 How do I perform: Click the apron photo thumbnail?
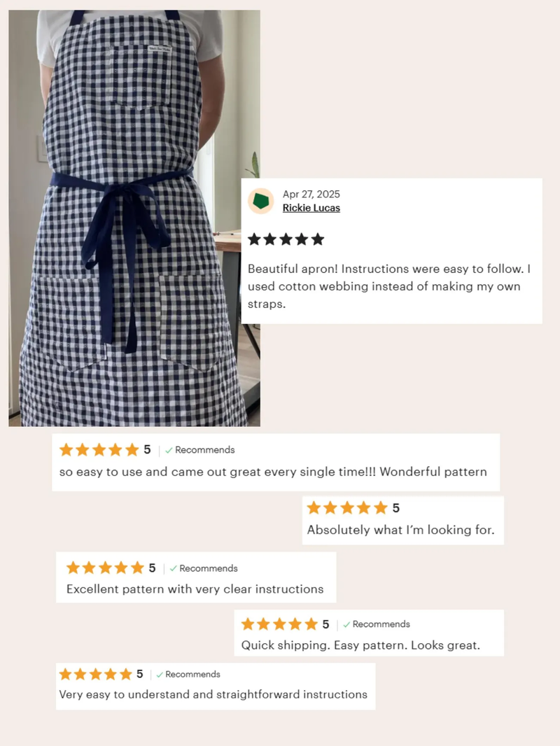click(x=134, y=218)
